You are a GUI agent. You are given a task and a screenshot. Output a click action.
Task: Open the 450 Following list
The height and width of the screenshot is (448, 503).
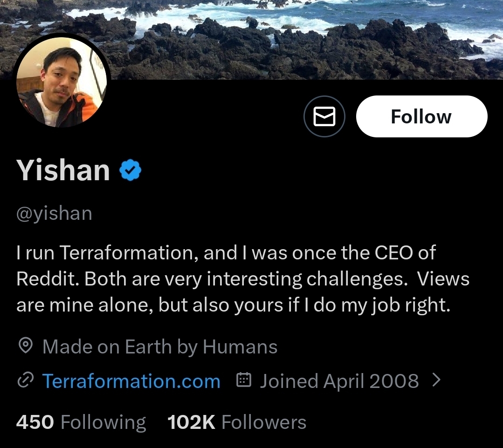click(x=81, y=422)
